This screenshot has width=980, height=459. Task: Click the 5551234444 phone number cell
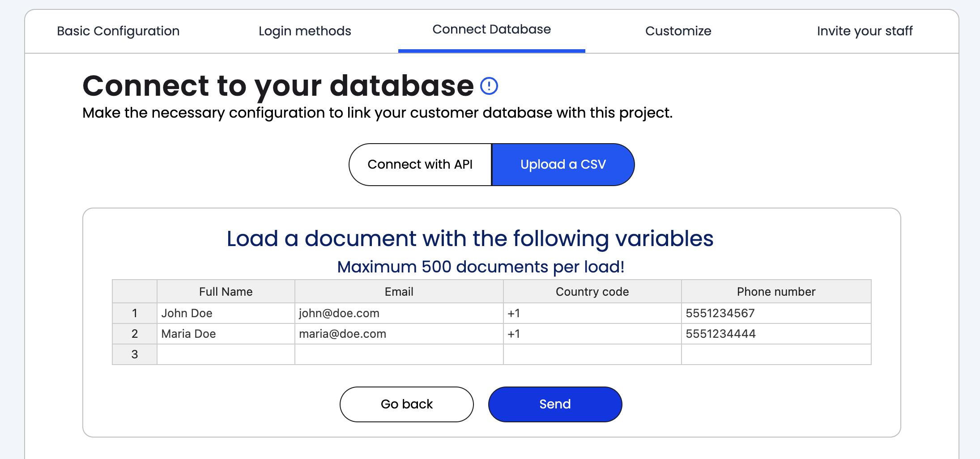(x=776, y=334)
